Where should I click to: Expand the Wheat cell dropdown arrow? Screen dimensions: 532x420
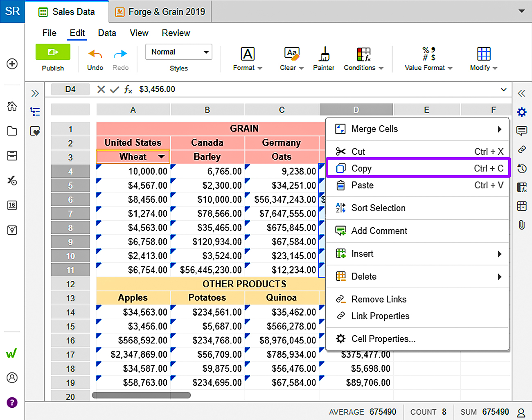click(162, 157)
